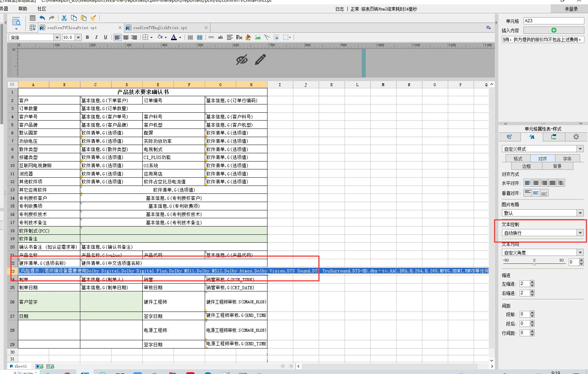Insert plain text with ab icon
The width and height of the screenshot is (588, 374).
click(x=220, y=37)
